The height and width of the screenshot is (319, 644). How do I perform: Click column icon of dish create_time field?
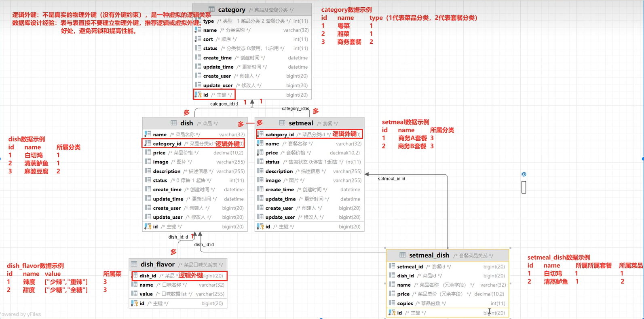click(x=148, y=189)
